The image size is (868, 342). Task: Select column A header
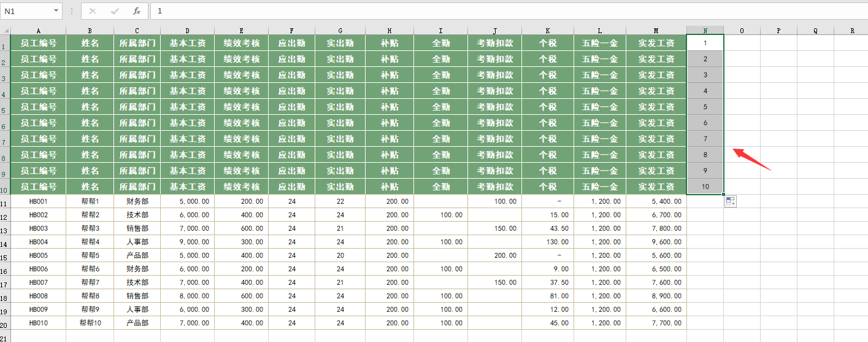[39, 30]
